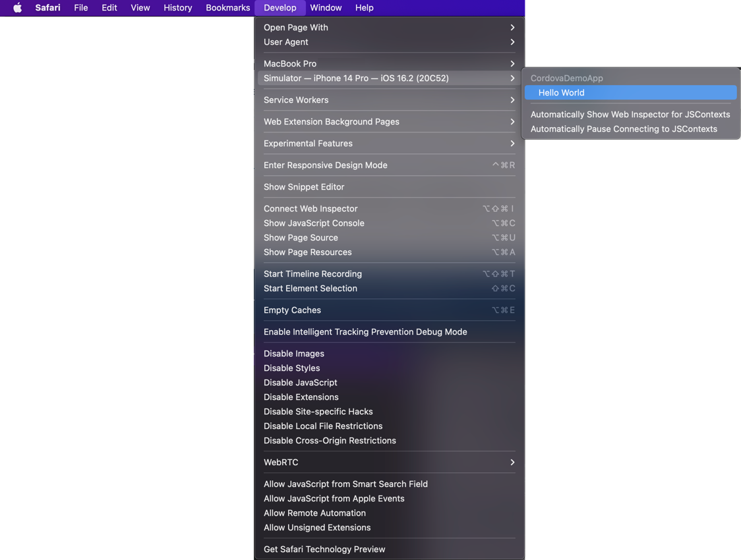Viewport: 741px width, 560px height.
Task: Choose Start Timeline Recording
Action: coord(390,274)
